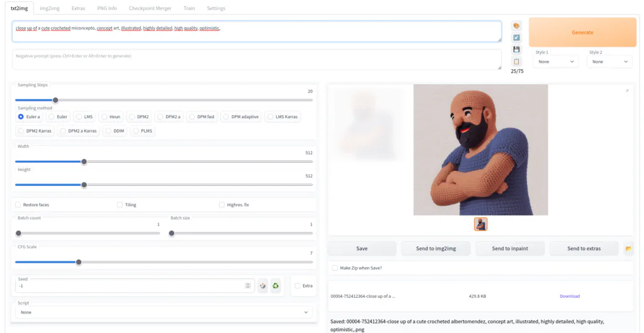Close the image preview with X
The width and height of the screenshot is (644, 333).
point(627,90)
